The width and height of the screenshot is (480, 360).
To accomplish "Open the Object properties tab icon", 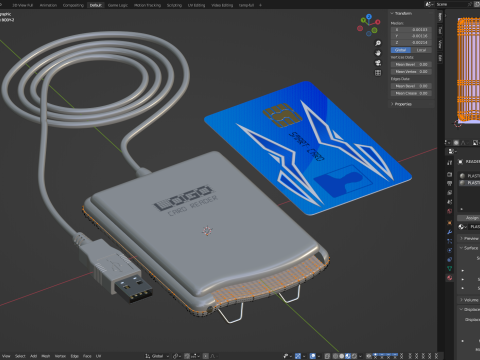I will coord(449,223).
